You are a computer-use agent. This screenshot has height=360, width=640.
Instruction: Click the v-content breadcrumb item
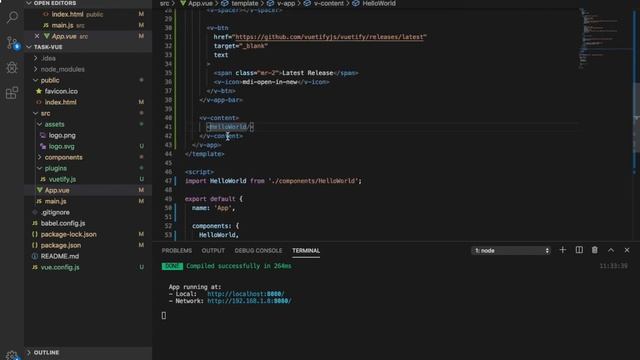coord(329,3)
